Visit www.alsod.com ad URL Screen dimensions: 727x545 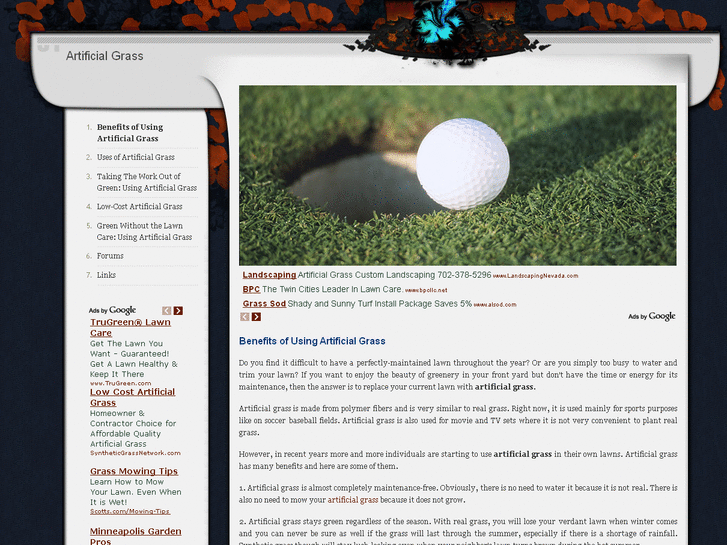(x=495, y=305)
